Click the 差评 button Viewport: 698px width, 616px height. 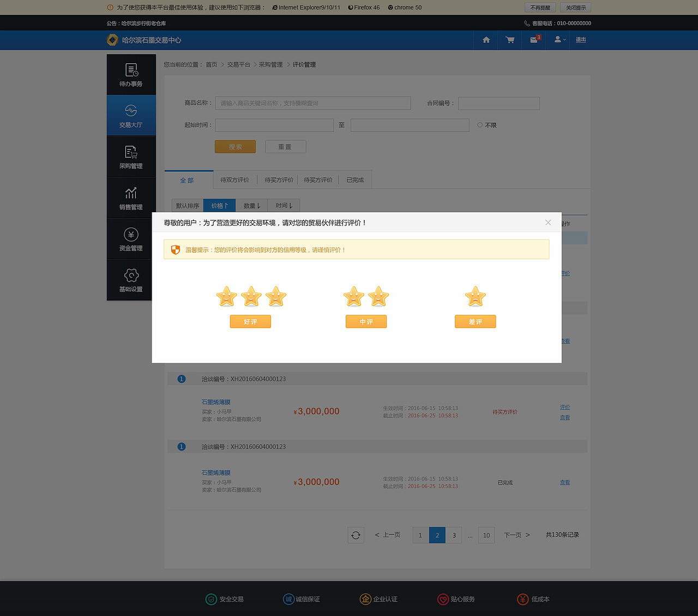(x=476, y=321)
